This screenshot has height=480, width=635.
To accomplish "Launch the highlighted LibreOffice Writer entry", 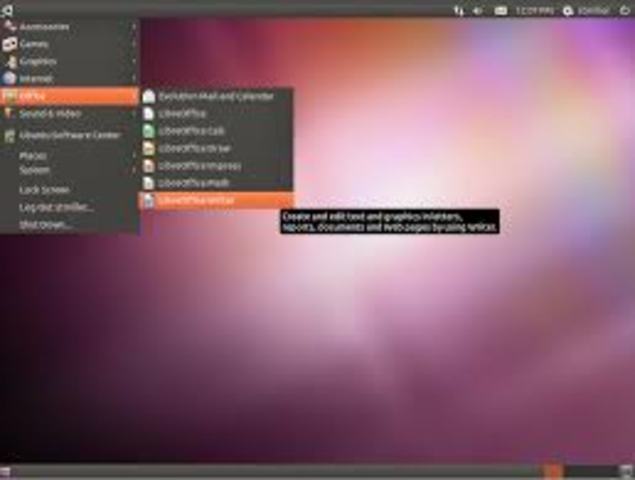I will [216, 201].
